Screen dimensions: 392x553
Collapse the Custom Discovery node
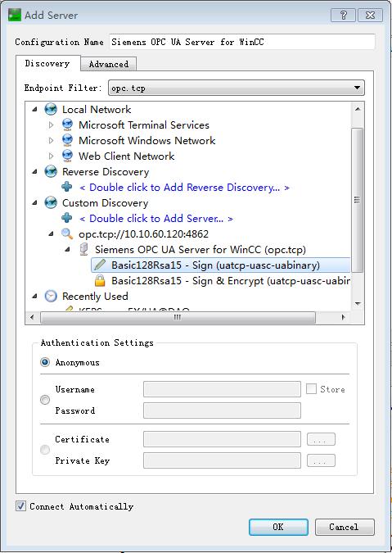[x=34, y=203]
